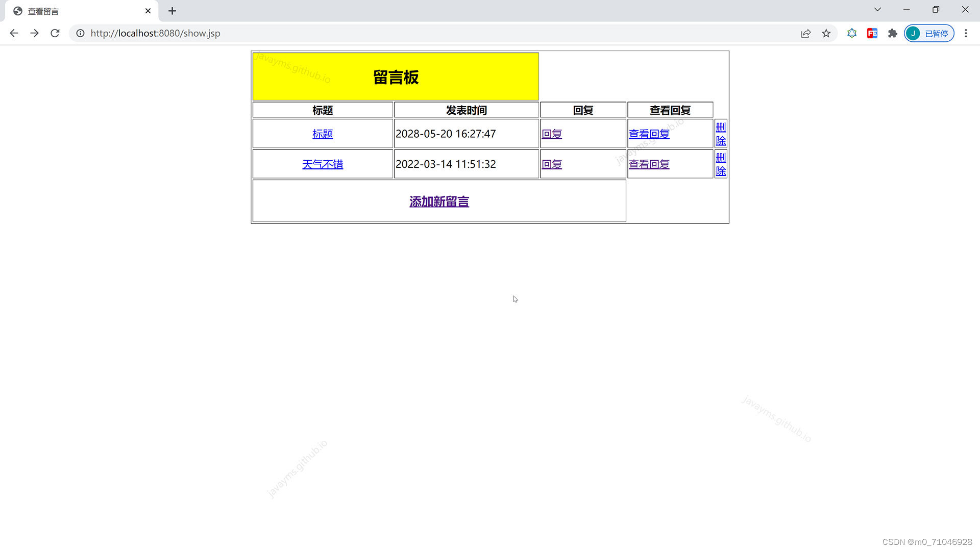Image resolution: width=980 pixels, height=551 pixels.
Task: Go forward to the next page
Action: 34,33
